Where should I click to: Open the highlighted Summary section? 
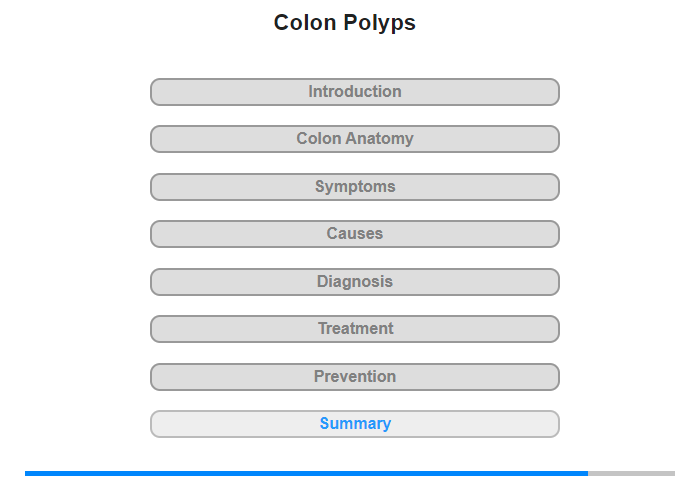pos(354,424)
